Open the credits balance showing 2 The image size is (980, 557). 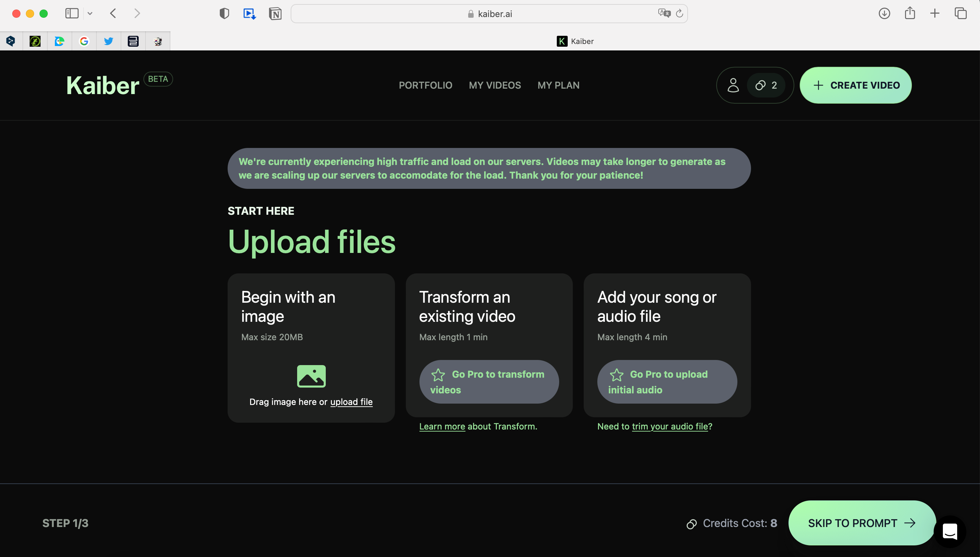[766, 85]
